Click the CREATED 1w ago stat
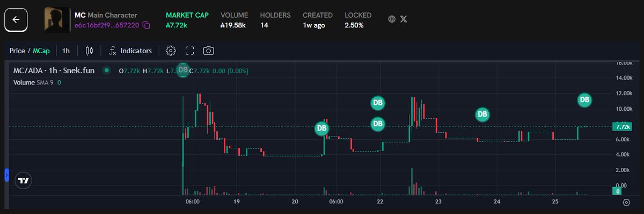The width and height of the screenshot is (644, 214). [x=318, y=20]
